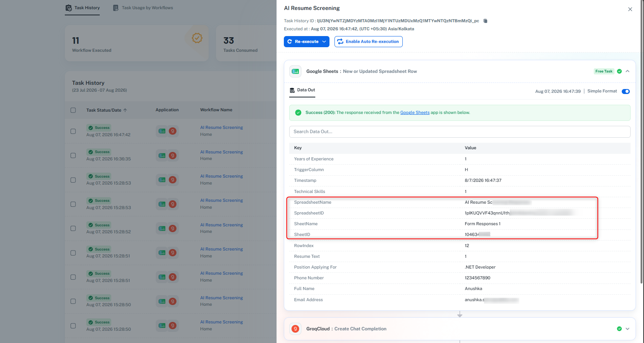644x343 pixels.
Task: Click the Resume Text key
Action: 307,256
